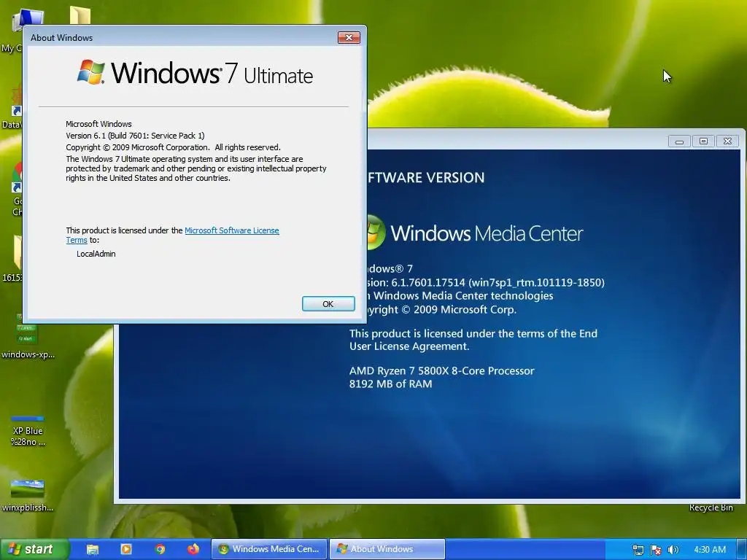Click OK in About Windows dialog
This screenshot has height=560, width=747.
coord(328,304)
